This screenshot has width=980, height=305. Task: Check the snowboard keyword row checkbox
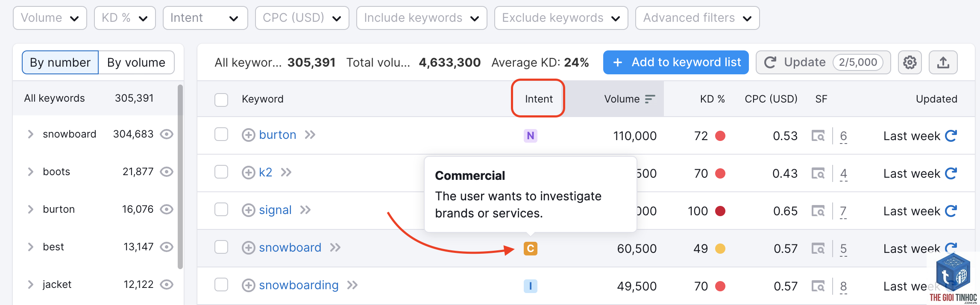point(221,247)
